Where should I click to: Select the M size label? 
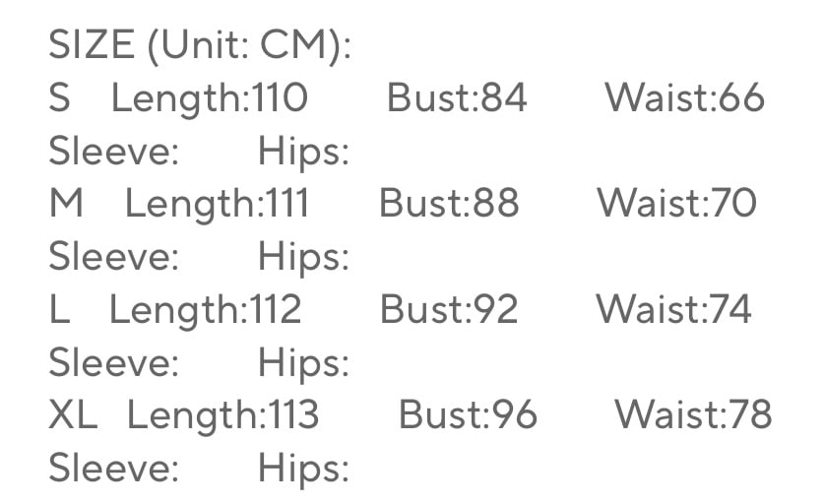(x=66, y=205)
